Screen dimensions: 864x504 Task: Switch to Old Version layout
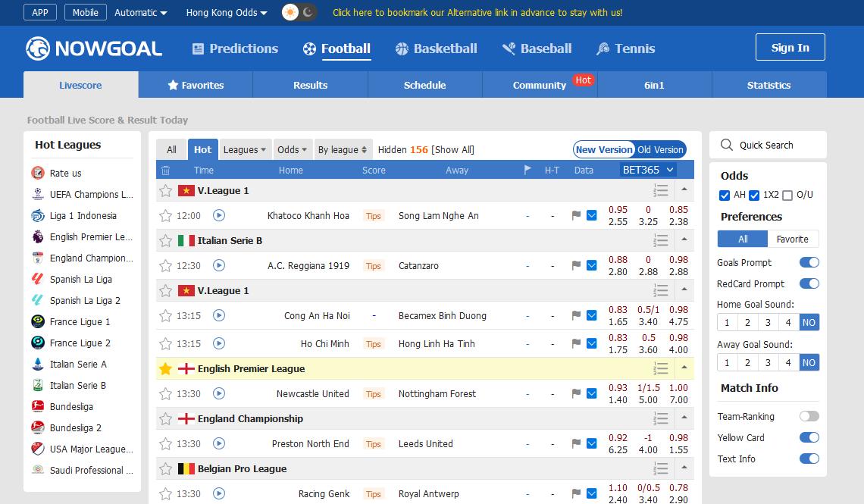point(660,149)
